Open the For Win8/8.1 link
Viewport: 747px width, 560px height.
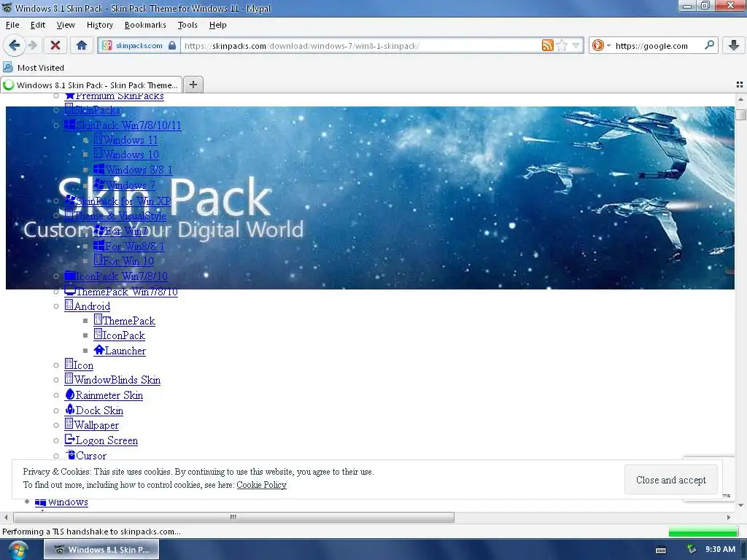pyautogui.click(x=129, y=246)
